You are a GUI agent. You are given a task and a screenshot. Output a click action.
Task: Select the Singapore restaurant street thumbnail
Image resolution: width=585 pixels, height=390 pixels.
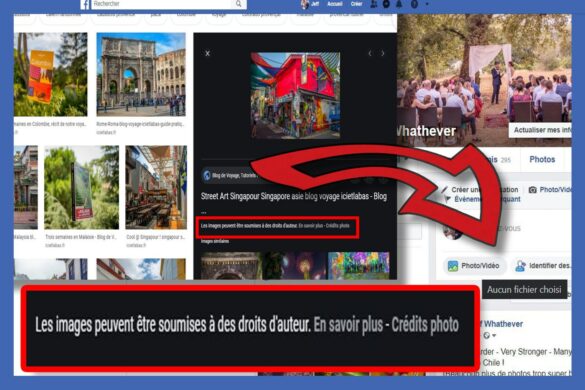tap(156, 187)
